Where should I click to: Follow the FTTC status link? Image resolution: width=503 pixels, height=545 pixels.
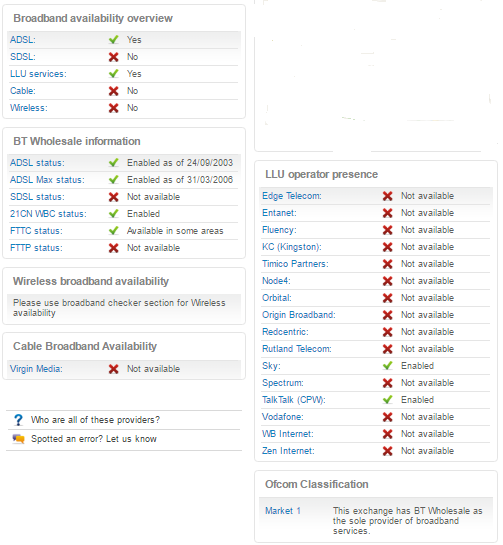(x=36, y=231)
